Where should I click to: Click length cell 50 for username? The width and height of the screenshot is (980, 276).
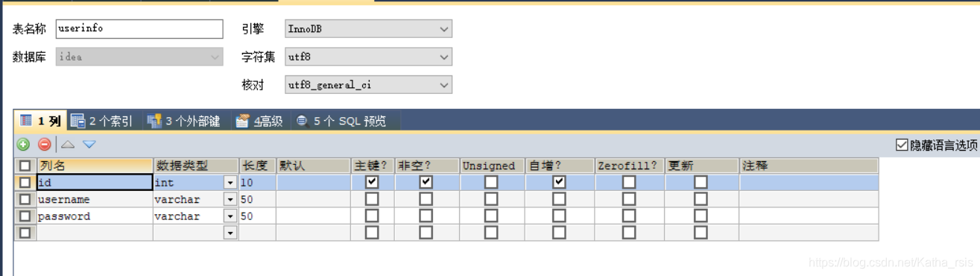click(x=257, y=199)
